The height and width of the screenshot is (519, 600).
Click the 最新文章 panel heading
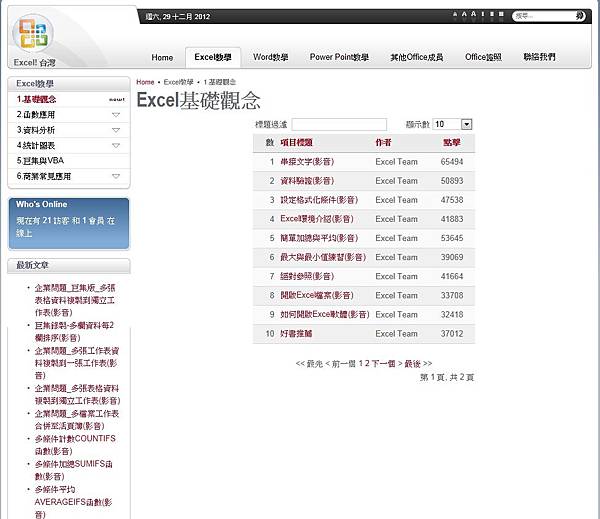[33, 265]
